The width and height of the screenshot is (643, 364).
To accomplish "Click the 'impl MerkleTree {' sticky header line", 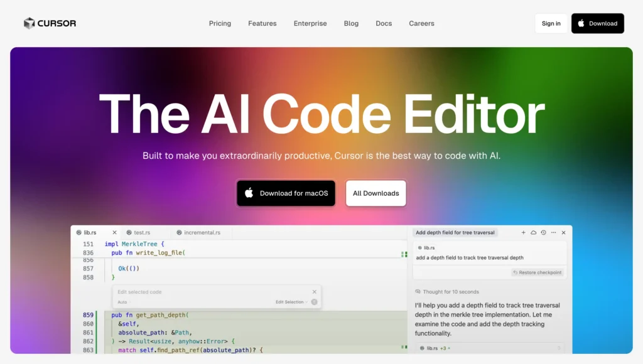I will click(134, 244).
